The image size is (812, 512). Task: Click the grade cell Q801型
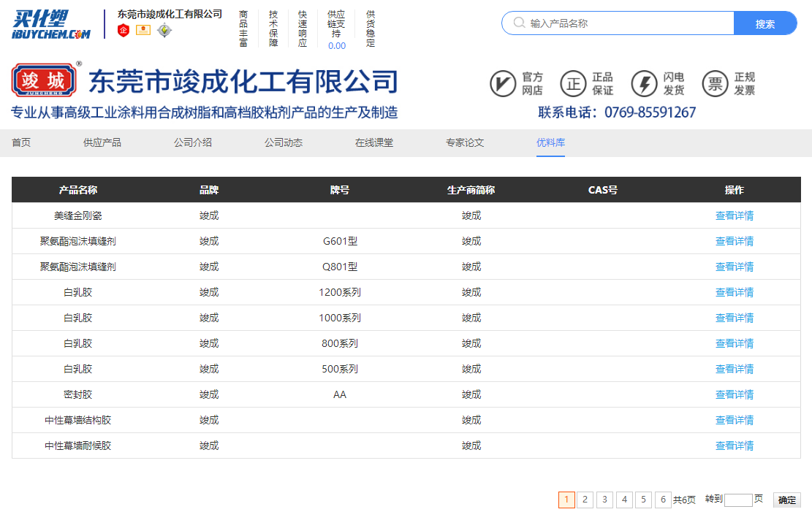tap(341, 267)
